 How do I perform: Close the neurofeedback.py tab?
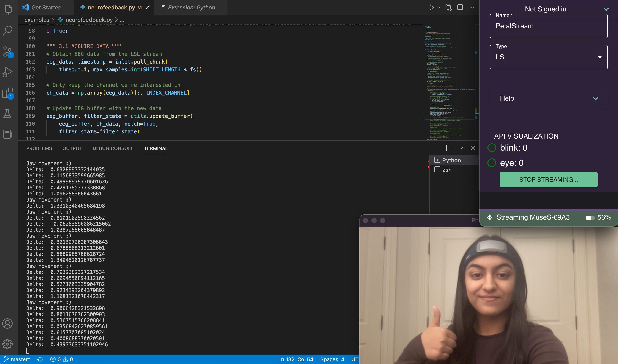(x=148, y=8)
